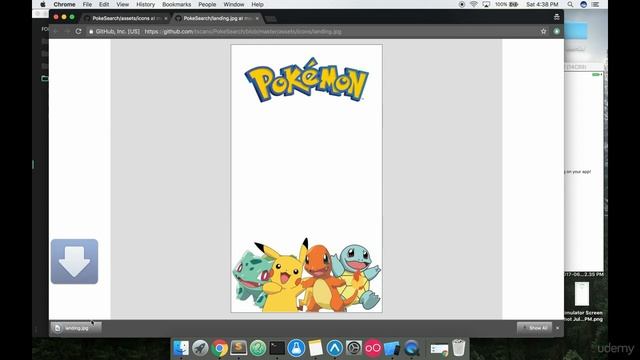640x360 pixels.
Task: Open the iOS Simulator from the Dock
Action: pyautogui.click(x=392, y=348)
